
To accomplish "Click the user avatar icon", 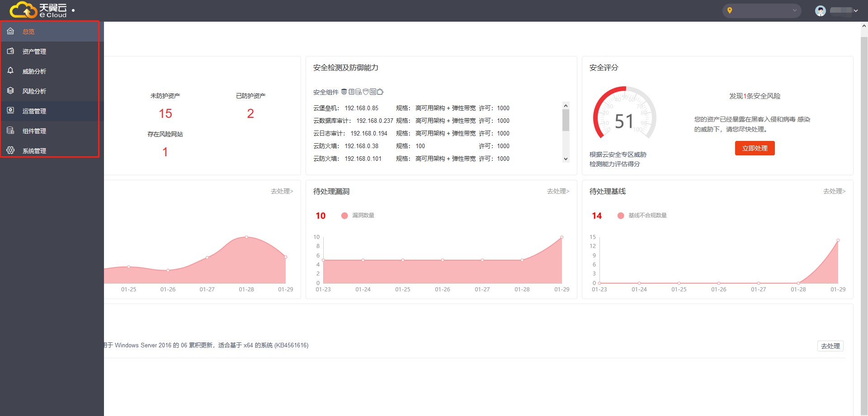I will pos(820,10).
